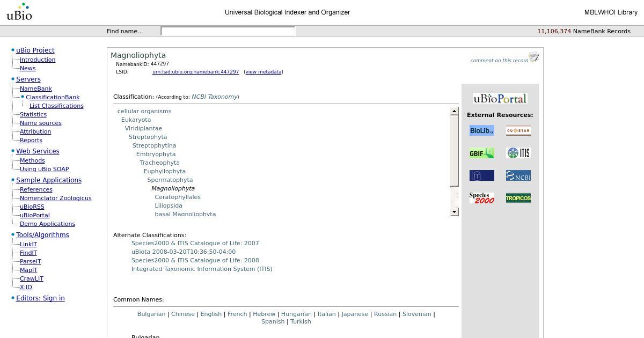Viewport: 644px width, 338px height.
Task: Open ITIS external resource icon
Action: tap(518, 153)
